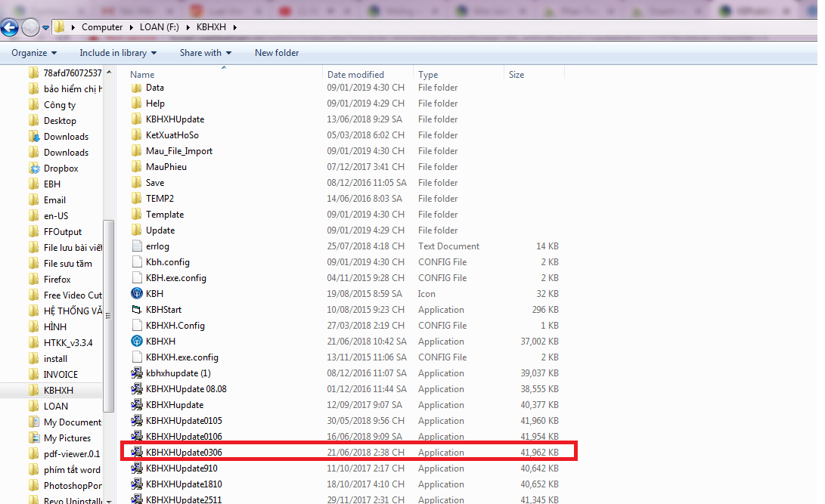Select the KBHXHUpdate0306 installer icon
The height and width of the screenshot is (504, 825).
pyautogui.click(x=137, y=453)
